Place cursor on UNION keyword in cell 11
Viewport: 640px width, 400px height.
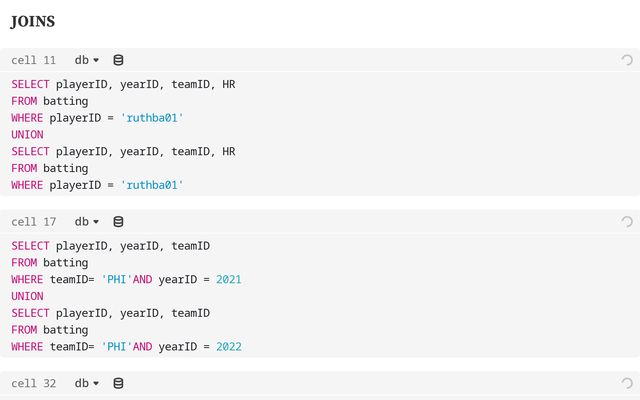tap(27, 134)
